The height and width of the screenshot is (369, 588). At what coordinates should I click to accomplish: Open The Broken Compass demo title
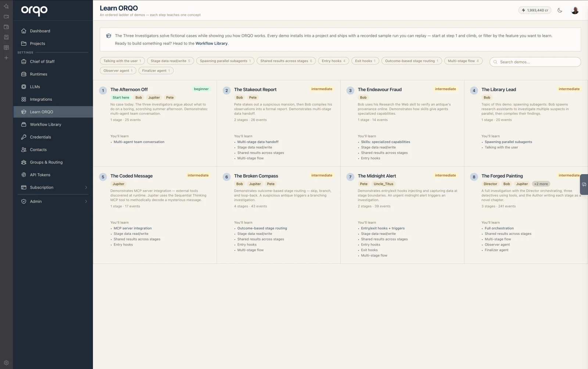point(256,176)
